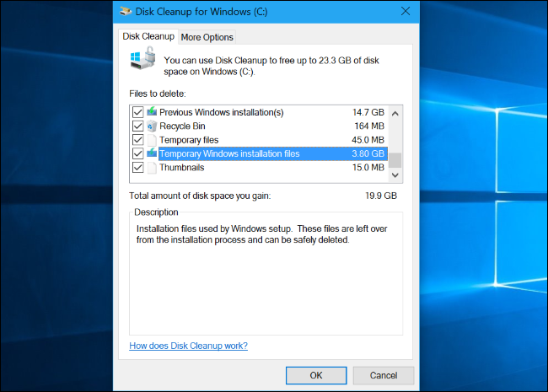The image size is (548, 392).
Task: Click the 45.0 MB size value
Action: [368, 140]
